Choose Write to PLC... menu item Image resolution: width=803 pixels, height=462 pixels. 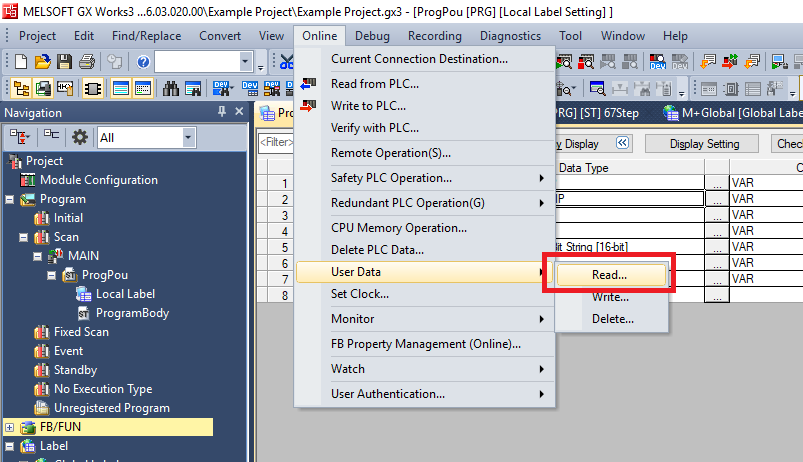375,106
